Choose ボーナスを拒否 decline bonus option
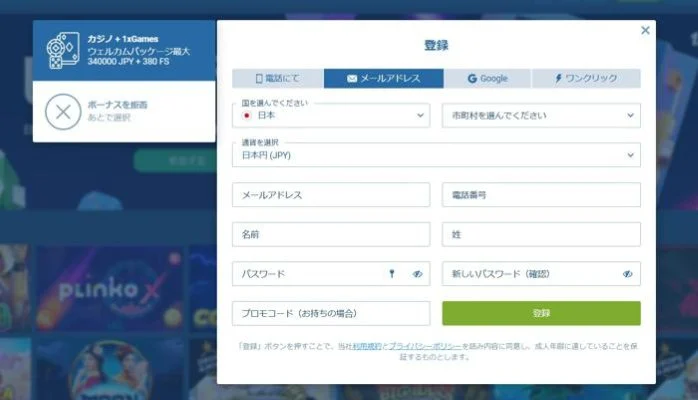This screenshot has height=400, width=698. point(124,112)
